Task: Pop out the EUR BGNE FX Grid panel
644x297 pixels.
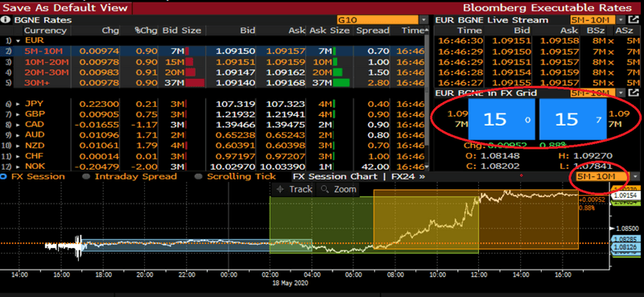Action: coord(634,93)
